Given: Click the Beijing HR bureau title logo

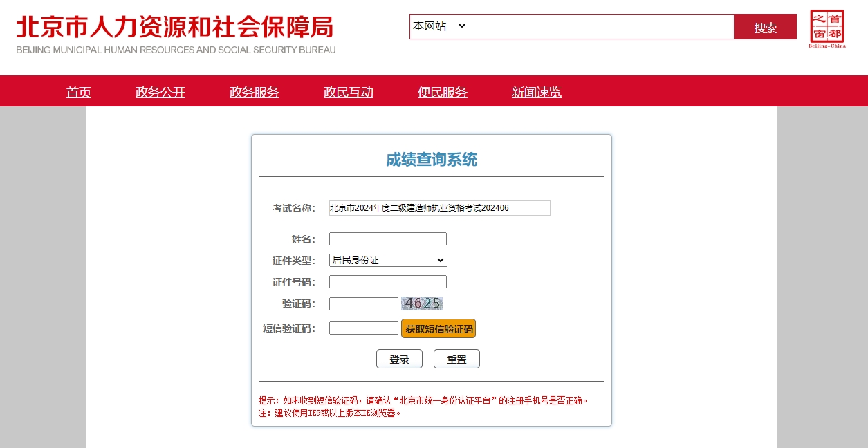Looking at the screenshot, I should point(176,33).
